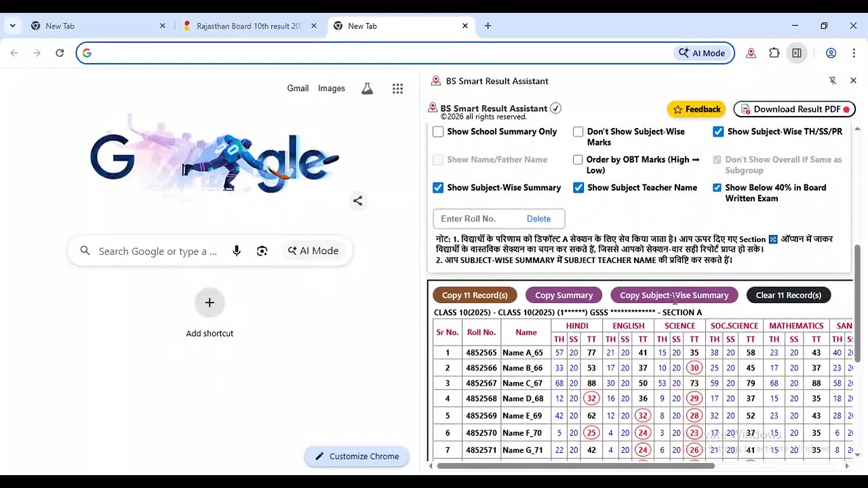Enable Show School Summary Only
This screenshot has width=868, height=488.
(438, 131)
